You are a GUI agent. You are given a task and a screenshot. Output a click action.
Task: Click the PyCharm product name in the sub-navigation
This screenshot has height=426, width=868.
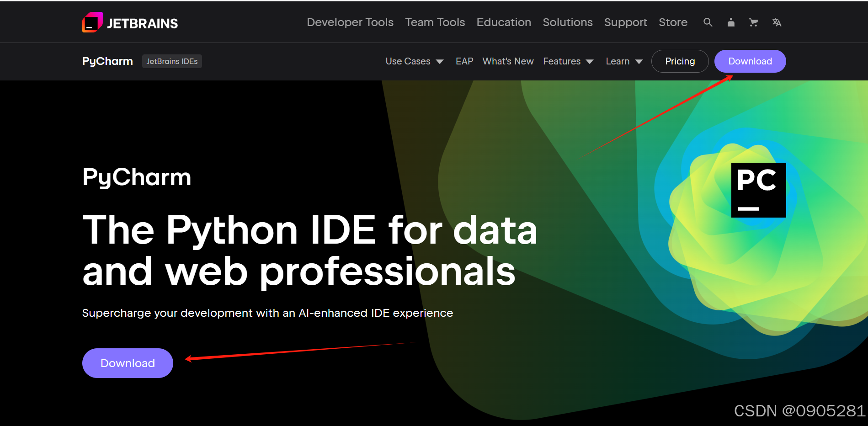[107, 61]
